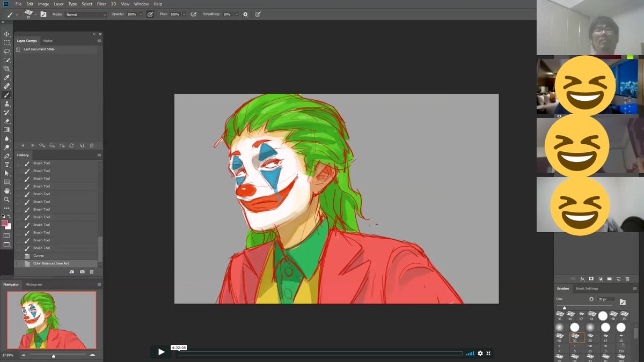The width and height of the screenshot is (644, 362).
Task: Open the Opacity slider dropdown
Action: click(141, 14)
